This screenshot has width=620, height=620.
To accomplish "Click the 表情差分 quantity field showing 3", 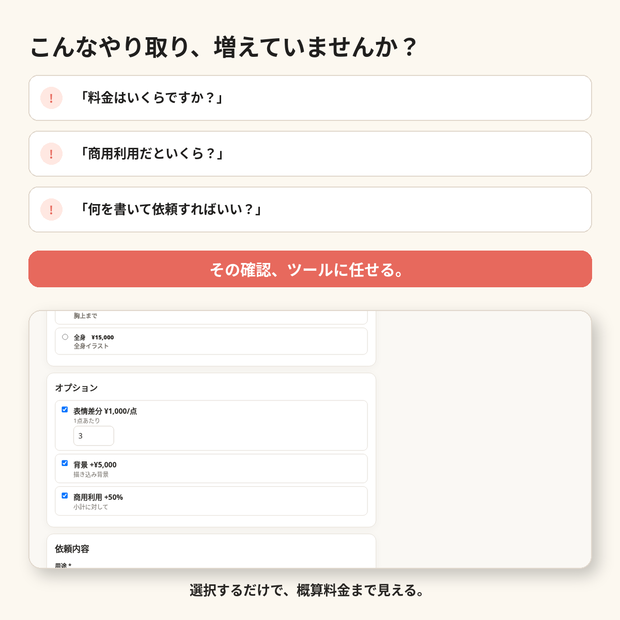I will coord(94,436).
